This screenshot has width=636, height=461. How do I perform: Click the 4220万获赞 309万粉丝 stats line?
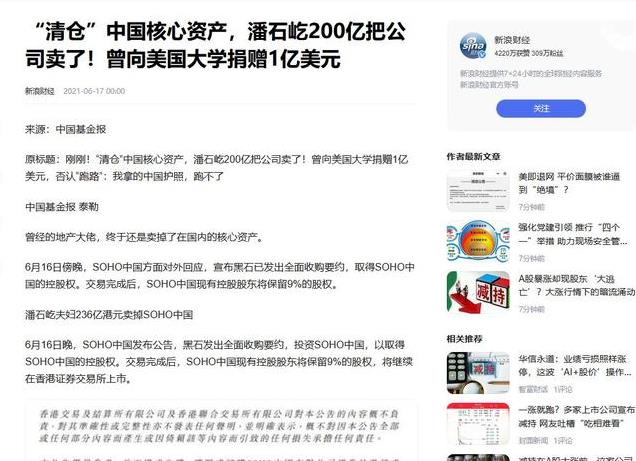tap(529, 53)
